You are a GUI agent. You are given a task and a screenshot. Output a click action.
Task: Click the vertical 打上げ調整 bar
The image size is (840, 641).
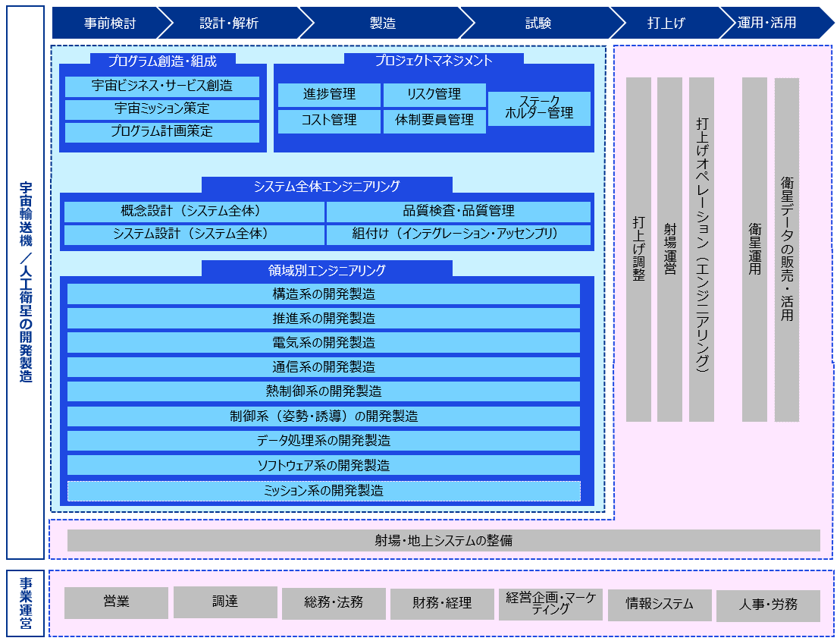coord(638,250)
